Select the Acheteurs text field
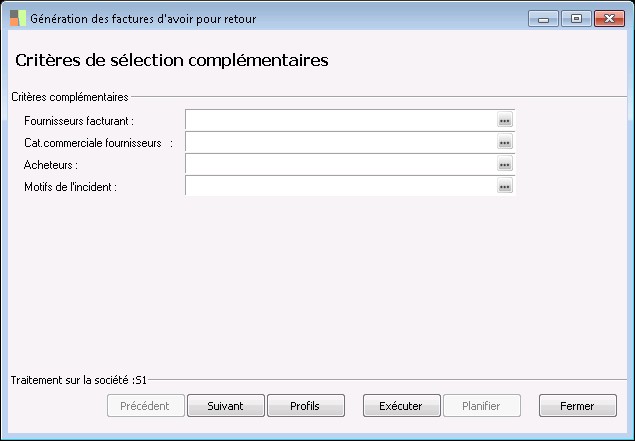The height and width of the screenshot is (441, 635). click(x=340, y=165)
